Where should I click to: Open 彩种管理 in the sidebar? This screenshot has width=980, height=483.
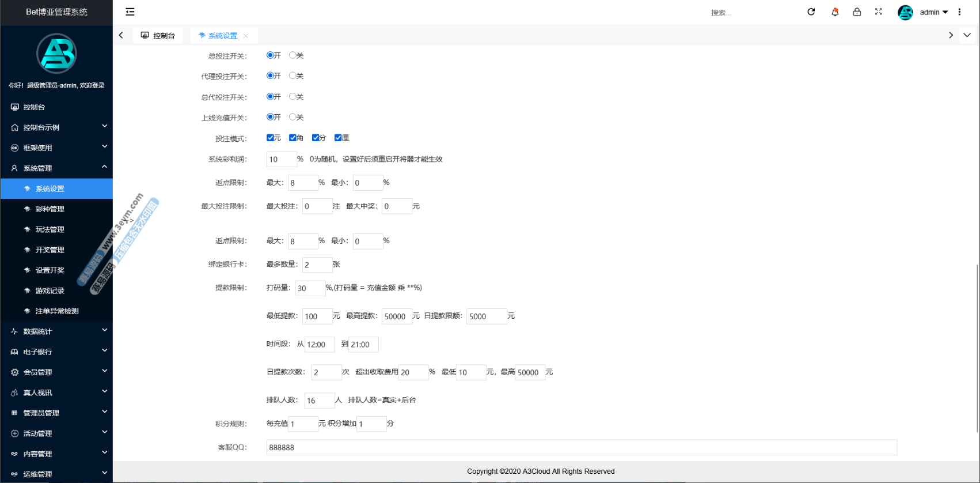coord(50,209)
